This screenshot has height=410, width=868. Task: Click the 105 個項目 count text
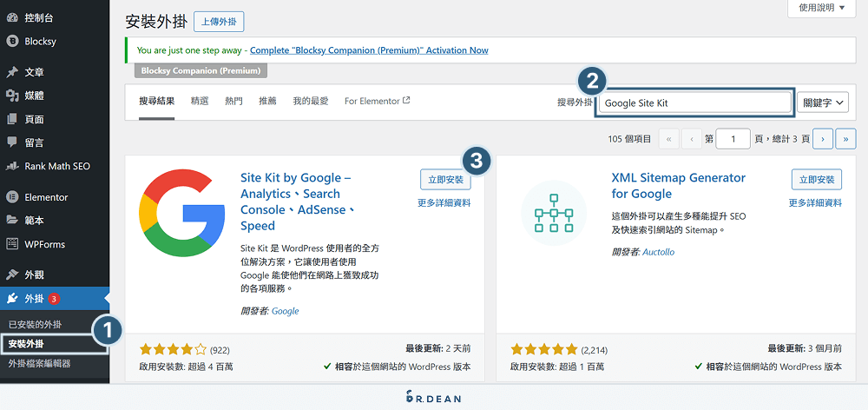click(629, 139)
